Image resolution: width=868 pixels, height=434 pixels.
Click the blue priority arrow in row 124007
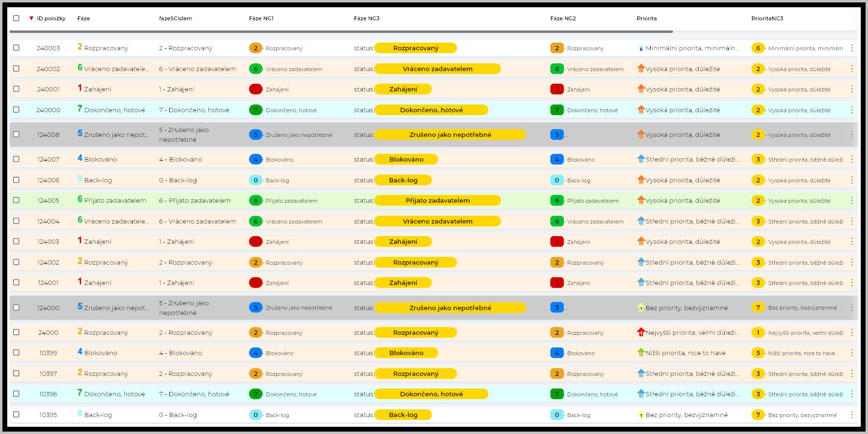click(x=641, y=159)
